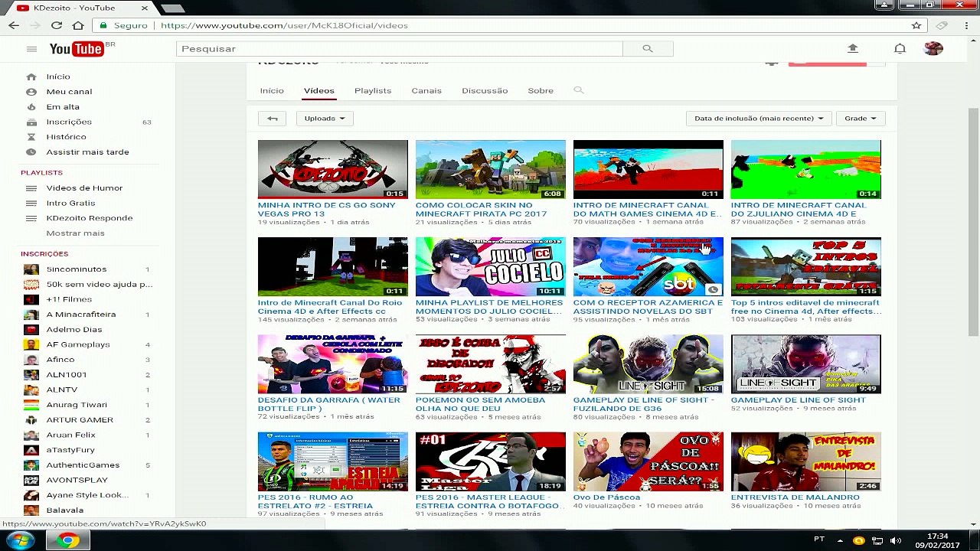This screenshot has height=551, width=980.
Task: Open the water bottle flip challenge thumbnail
Action: click(332, 364)
